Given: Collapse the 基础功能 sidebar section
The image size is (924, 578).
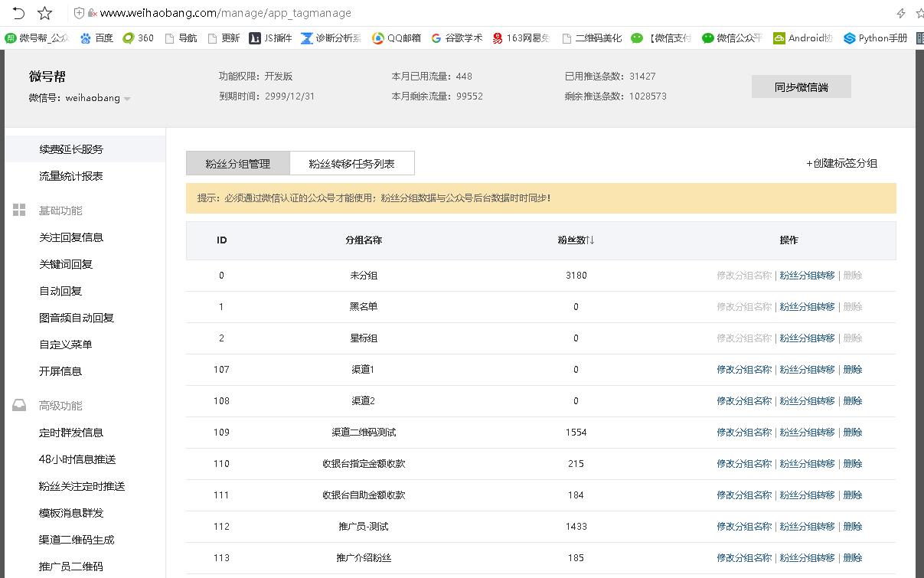Looking at the screenshot, I should [60, 211].
